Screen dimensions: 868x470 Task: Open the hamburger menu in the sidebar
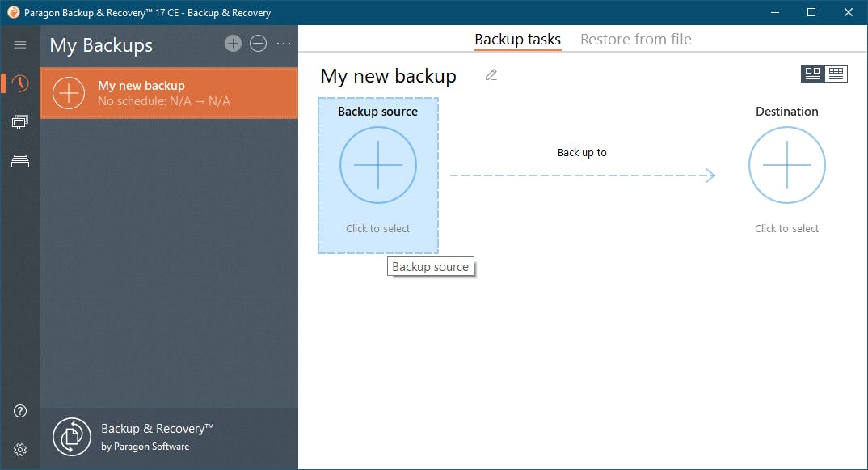pos(20,44)
